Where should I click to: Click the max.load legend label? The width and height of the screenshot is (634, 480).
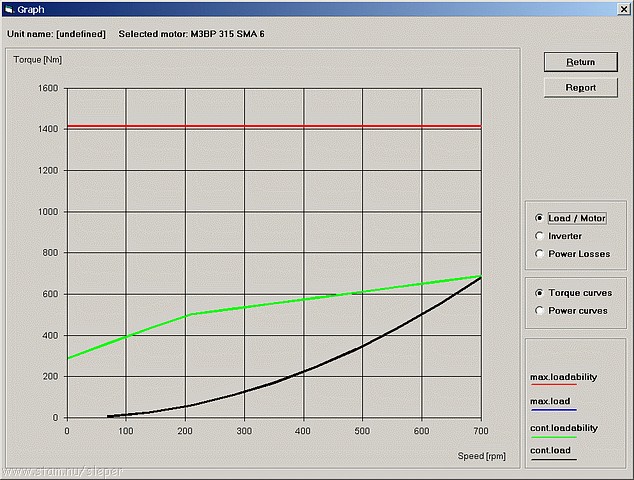(550, 401)
